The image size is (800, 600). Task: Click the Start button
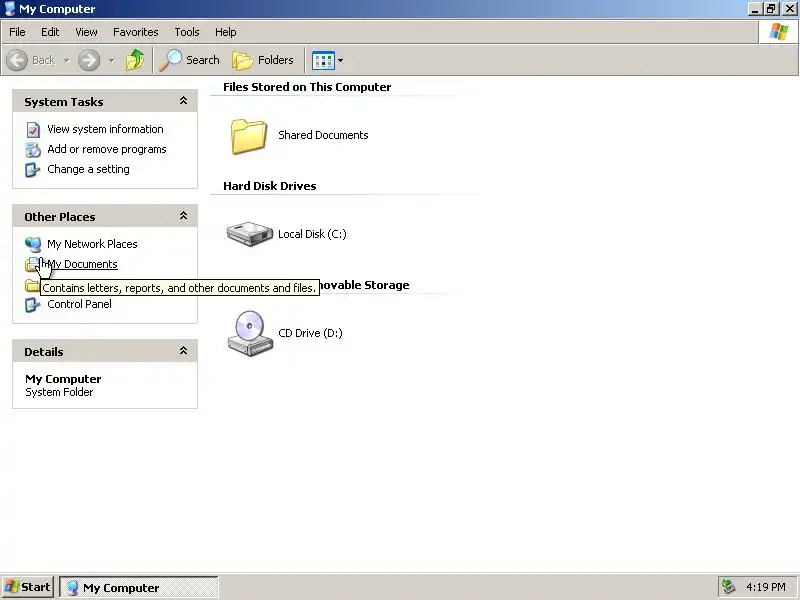pos(28,587)
